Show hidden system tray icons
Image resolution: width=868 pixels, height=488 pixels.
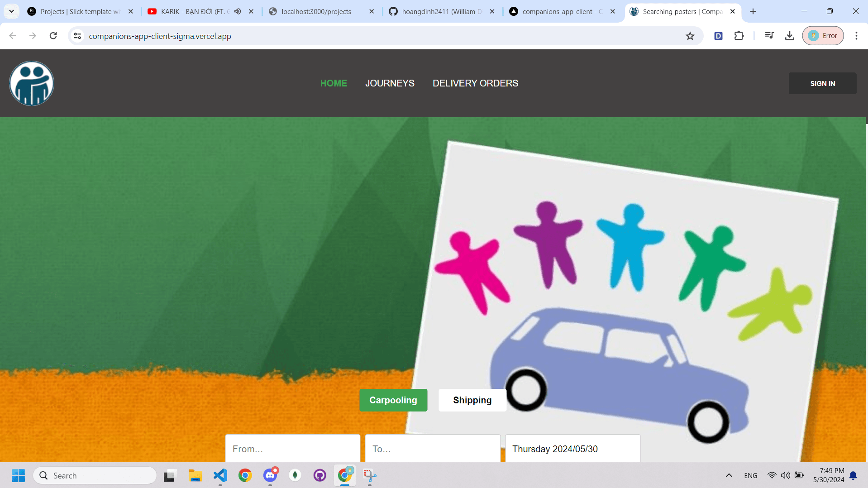[x=729, y=475]
